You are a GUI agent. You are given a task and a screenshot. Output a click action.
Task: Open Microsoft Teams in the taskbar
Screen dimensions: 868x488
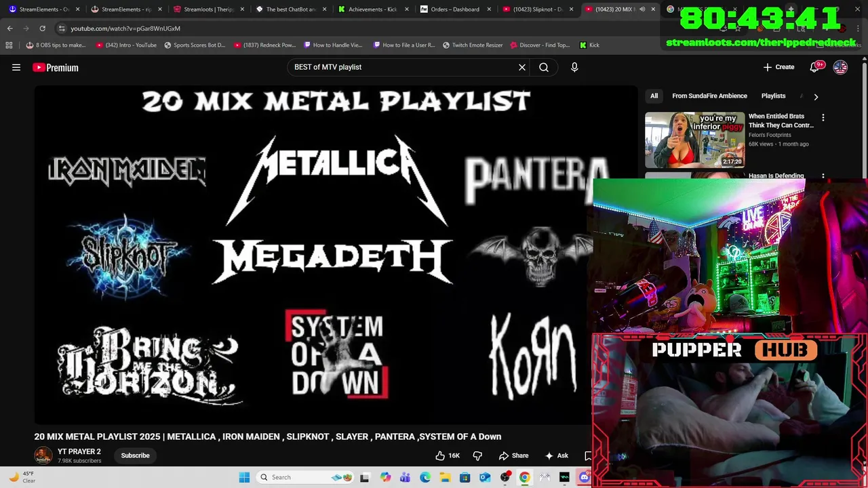coord(405,477)
